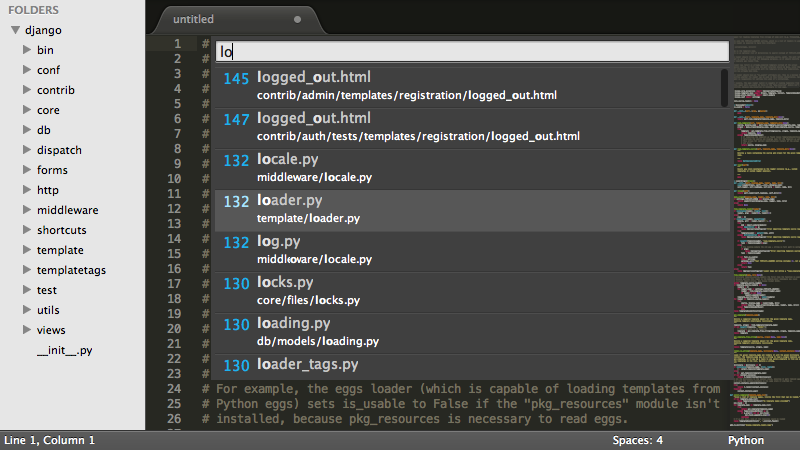The width and height of the screenshot is (800, 450).
Task: Select the bin folder label
Action: (x=45, y=50)
